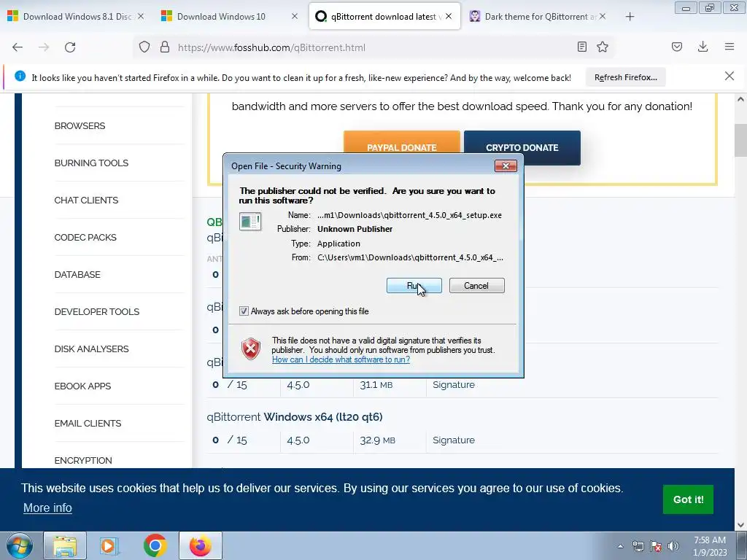Viewport: 747px width, 560px height.
Task: Open the Firefox hamburger application menu
Action: (x=729, y=47)
